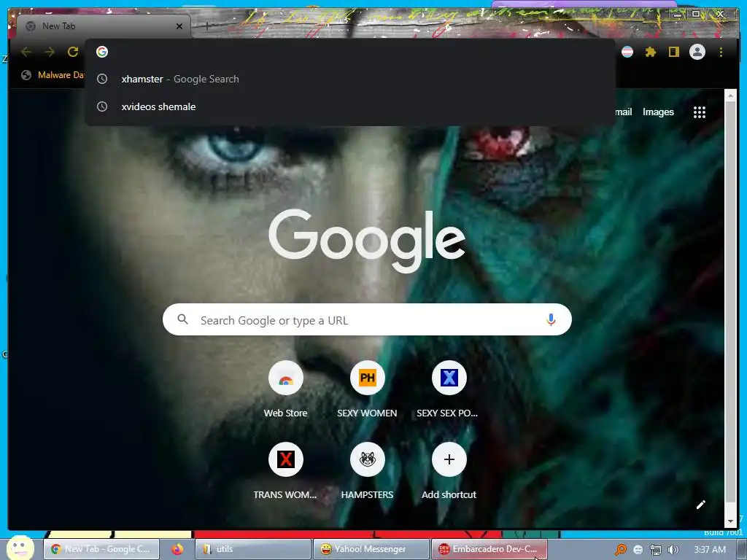Click the page scrollbar down arrow
This screenshot has height=560, width=747.
730,522
